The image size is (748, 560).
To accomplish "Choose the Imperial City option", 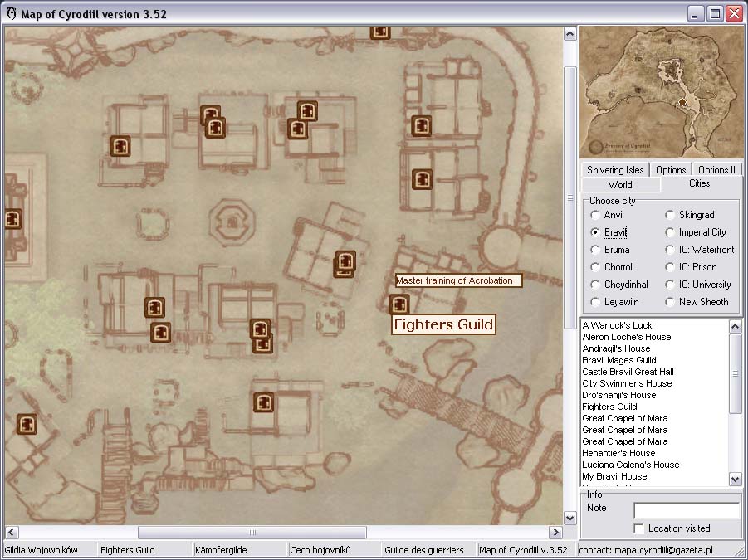I will tap(670, 232).
